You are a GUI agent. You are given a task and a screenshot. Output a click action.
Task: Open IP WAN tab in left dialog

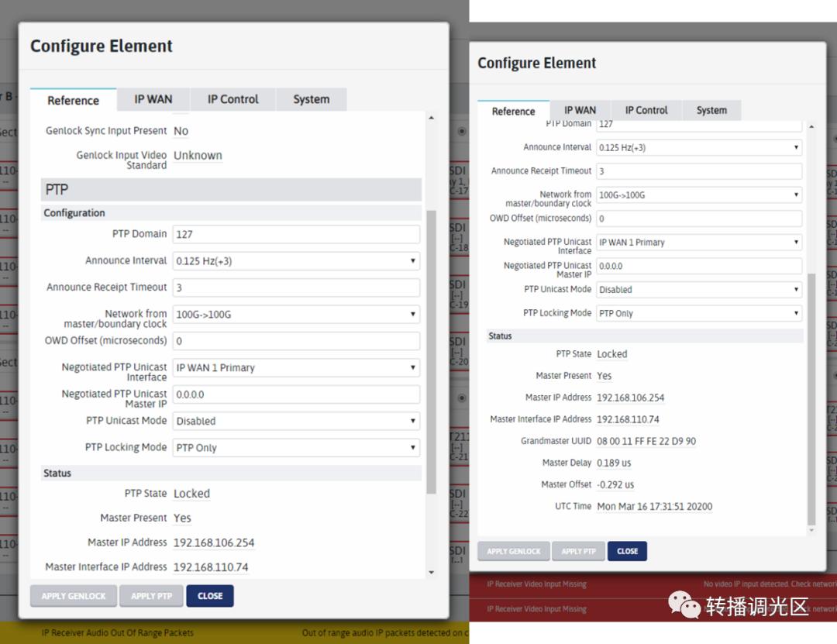coord(153,99)
